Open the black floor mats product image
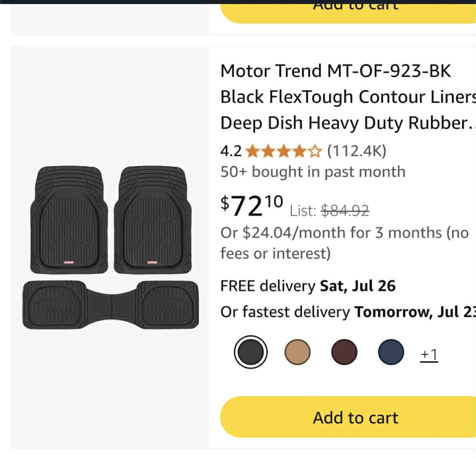 click(111, 248)
